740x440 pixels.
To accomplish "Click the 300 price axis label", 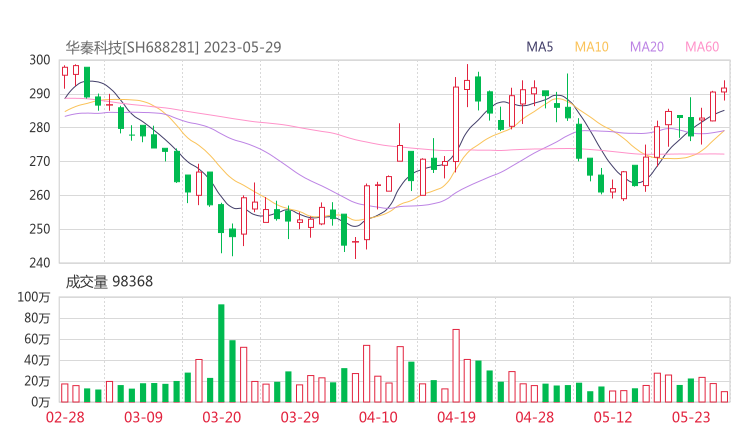I will (40, 60).
